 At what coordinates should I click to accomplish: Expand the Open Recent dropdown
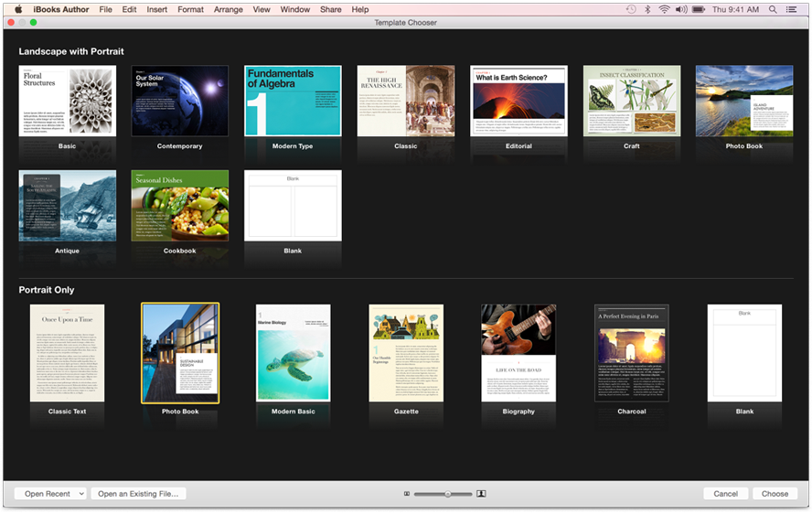[x=50, y=494]
